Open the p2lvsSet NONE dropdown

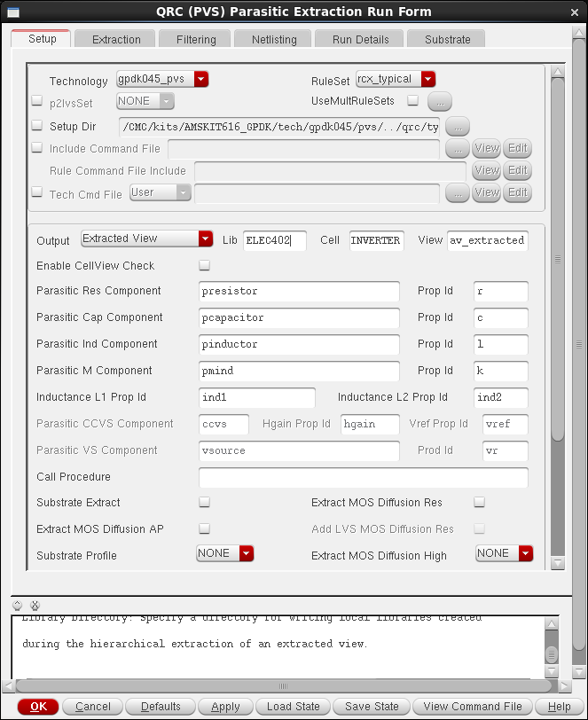[x=145, y=101]
